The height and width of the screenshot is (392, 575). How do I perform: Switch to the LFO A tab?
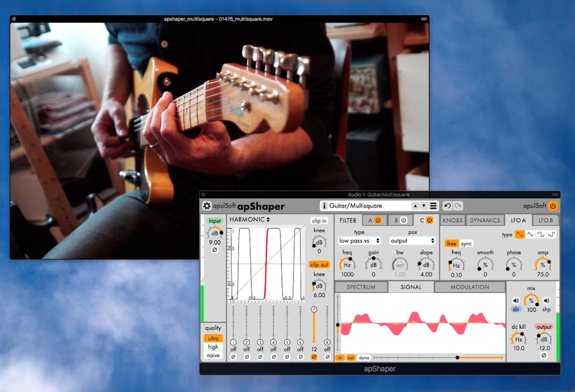518,220
